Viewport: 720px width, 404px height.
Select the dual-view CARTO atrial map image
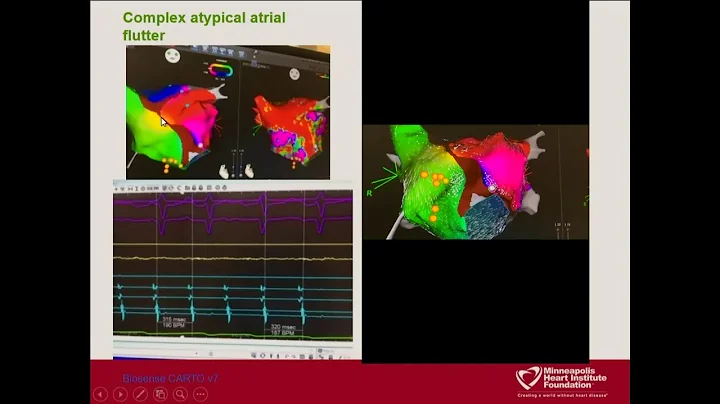pos(228,112)
